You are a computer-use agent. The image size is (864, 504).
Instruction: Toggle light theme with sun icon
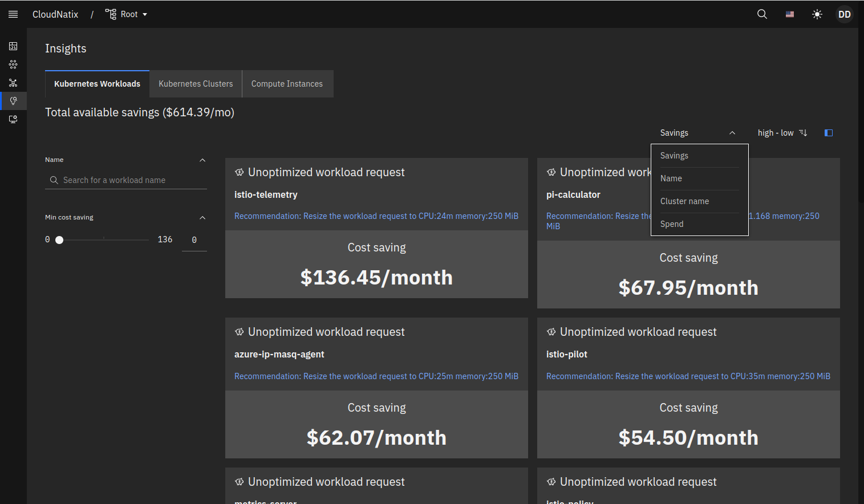point(817,14)
